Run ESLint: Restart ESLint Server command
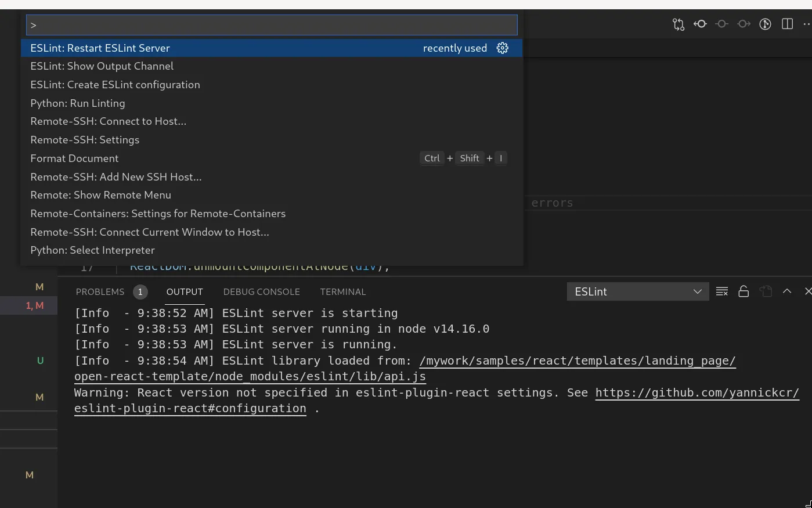This screenshot has height=508, width=812. coord(272,48)
